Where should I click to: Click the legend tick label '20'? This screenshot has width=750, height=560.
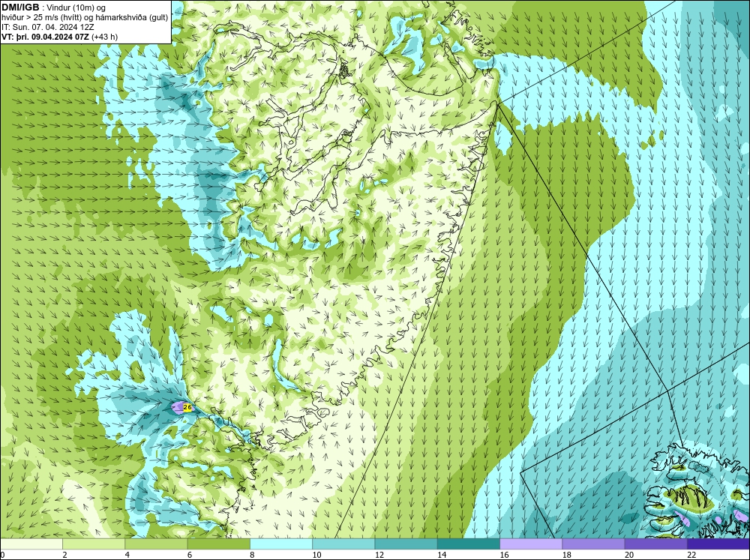point(629,555)
